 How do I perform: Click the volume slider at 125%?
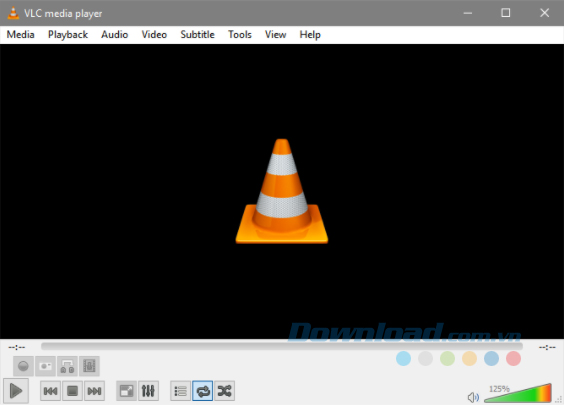[518, 393]
